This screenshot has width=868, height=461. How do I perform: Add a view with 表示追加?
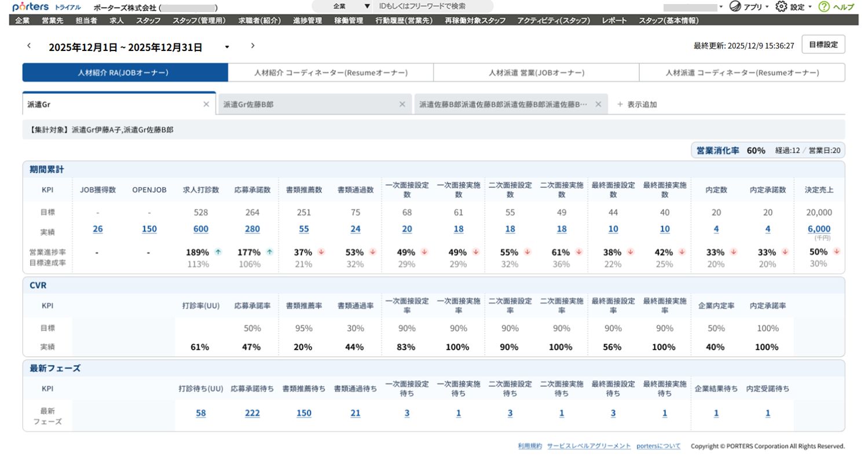[x=637, y=105]
